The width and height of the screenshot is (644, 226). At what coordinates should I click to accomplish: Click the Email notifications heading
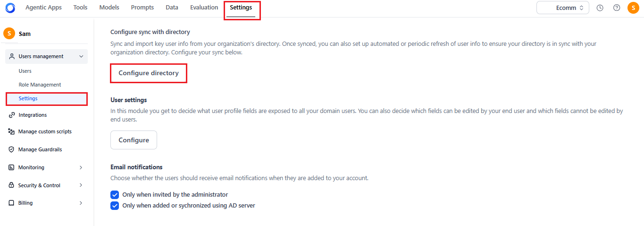coord(136,167)
